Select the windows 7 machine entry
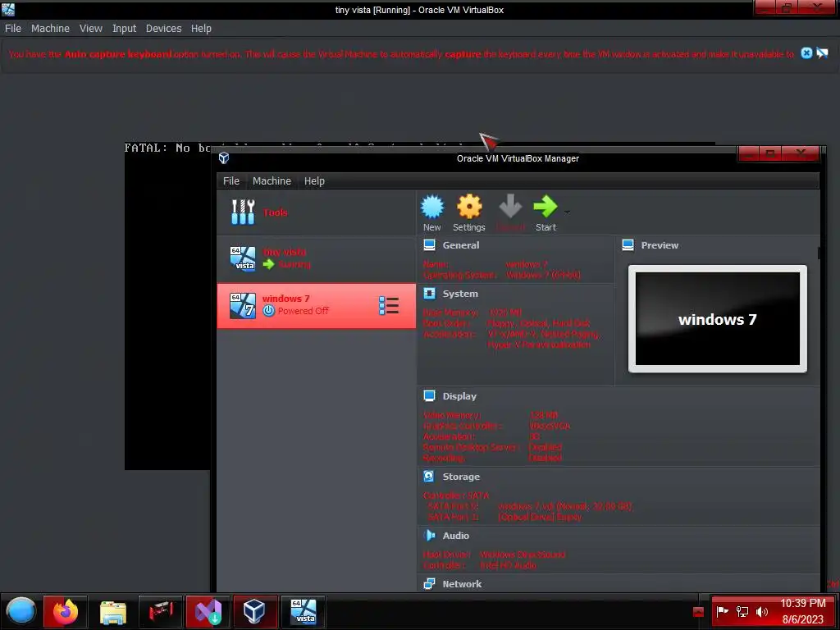 [316, 305]
